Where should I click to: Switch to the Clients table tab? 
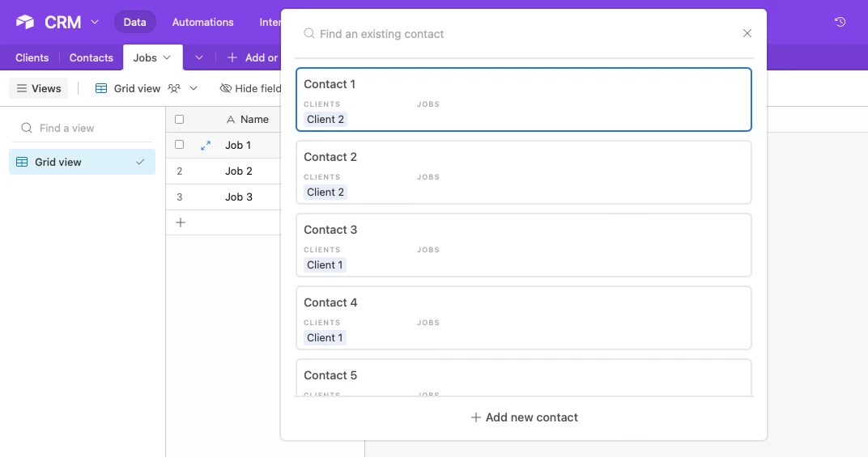pos(32,57)
